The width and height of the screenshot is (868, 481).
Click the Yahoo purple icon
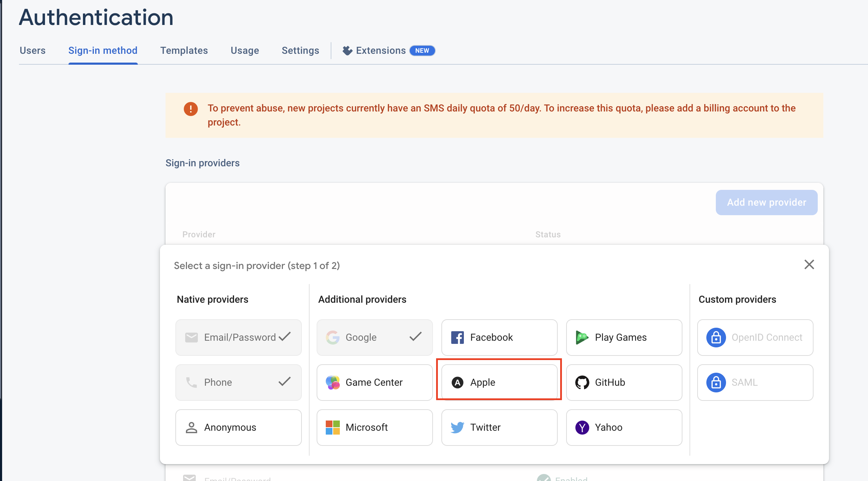[582, 428]
